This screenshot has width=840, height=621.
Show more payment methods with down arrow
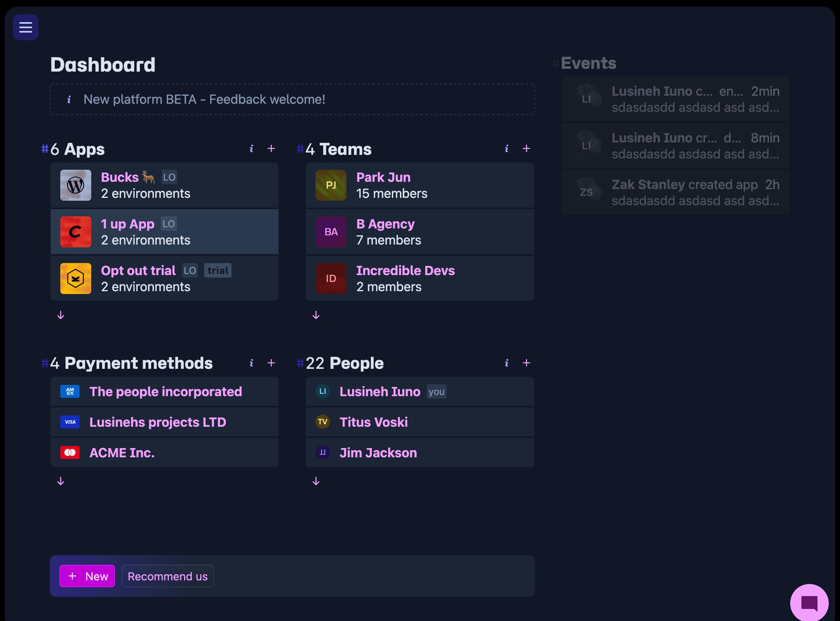[61, 481]
